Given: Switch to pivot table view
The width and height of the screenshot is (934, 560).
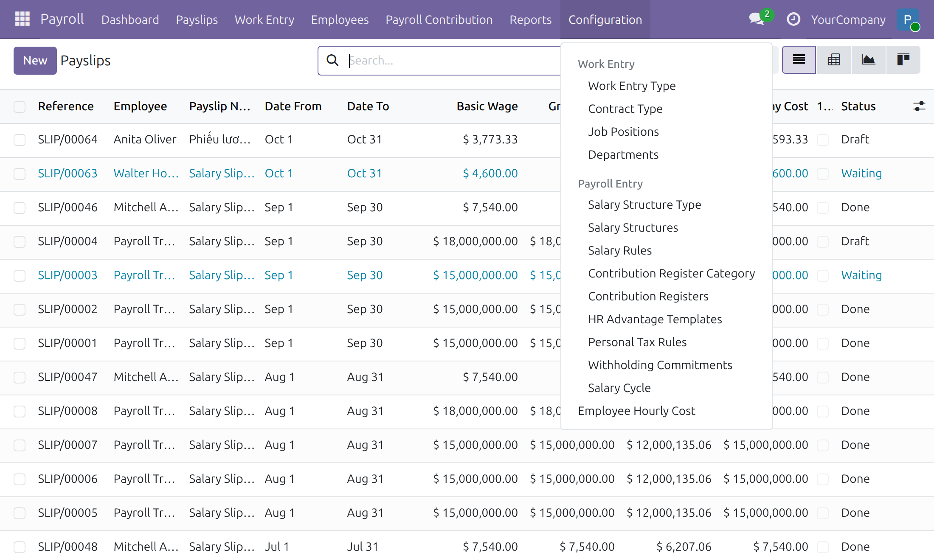Looking at the screenshot, I should click(834, 60).
